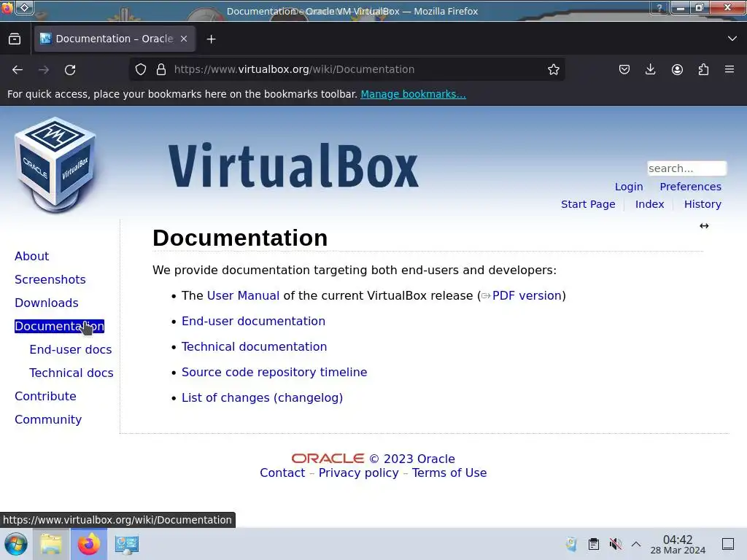Viewport: 747px width, 560px height.
Task: Open the Windows Start button
Action: coord(16,544)
